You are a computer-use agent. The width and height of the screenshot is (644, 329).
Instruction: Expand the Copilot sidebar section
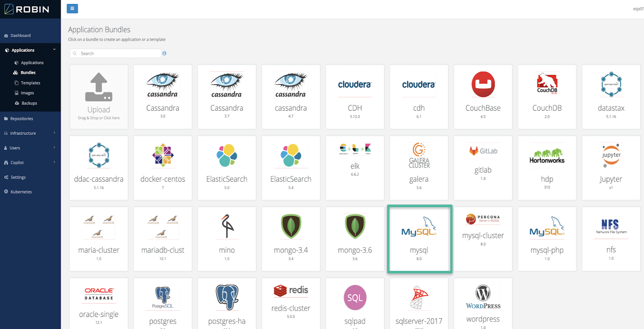pos(30,162)
